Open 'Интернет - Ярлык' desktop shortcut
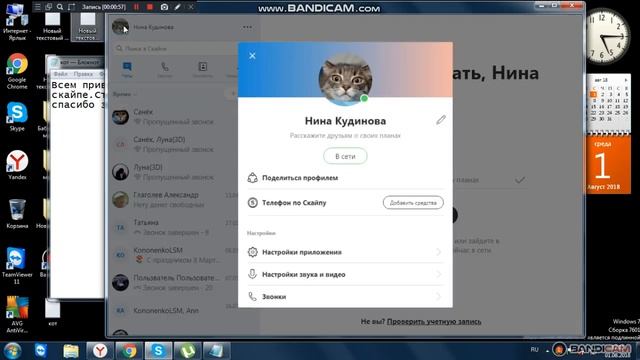640x360 pixels. tap(17, 22)
